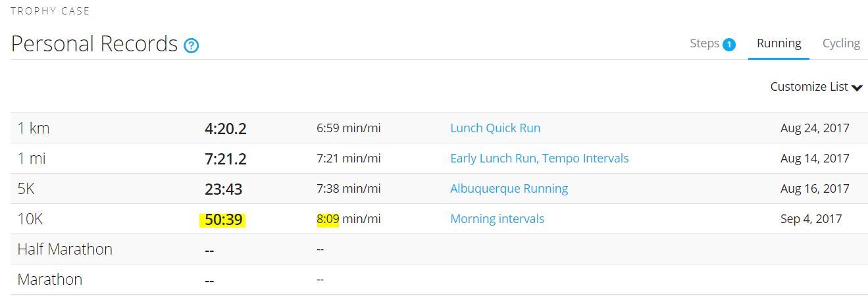Open the Customize List dropdown label

point(809,87)
